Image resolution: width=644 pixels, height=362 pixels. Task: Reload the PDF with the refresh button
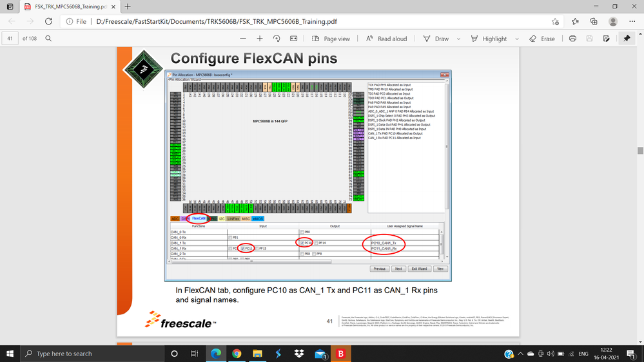tap(48, 21)
